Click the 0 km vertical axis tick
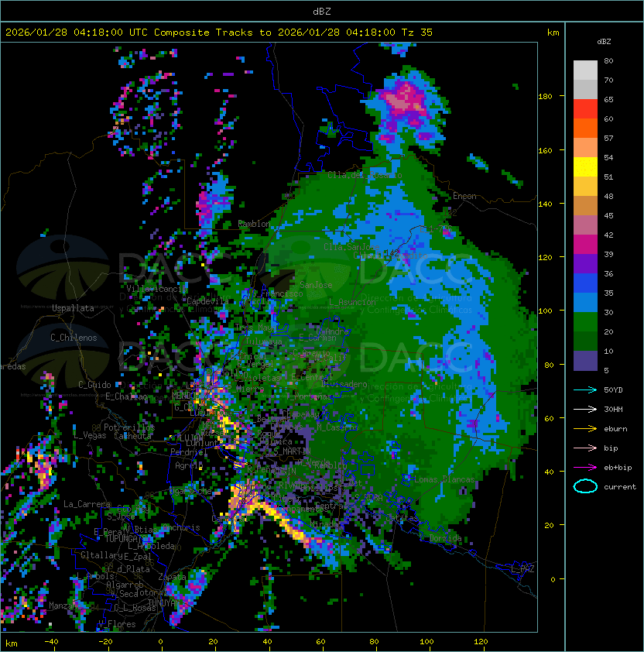The image size is (644, 652). coord(553,579)
